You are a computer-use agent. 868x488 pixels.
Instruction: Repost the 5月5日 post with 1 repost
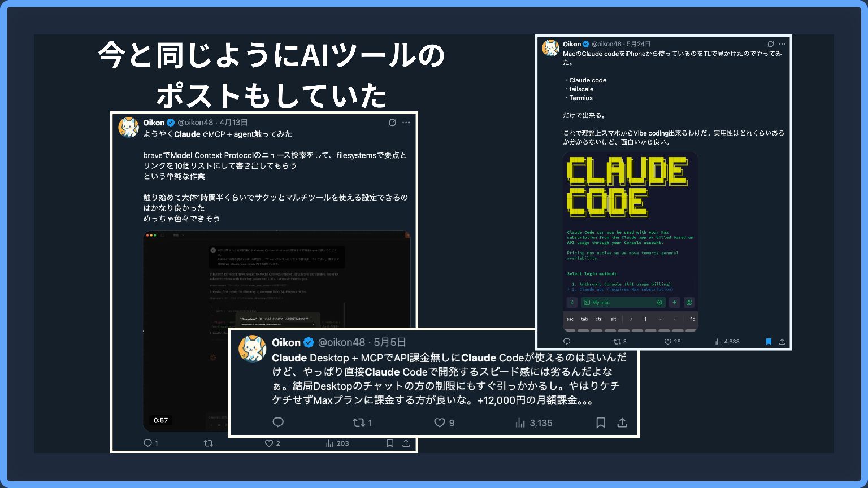(362, 422)
